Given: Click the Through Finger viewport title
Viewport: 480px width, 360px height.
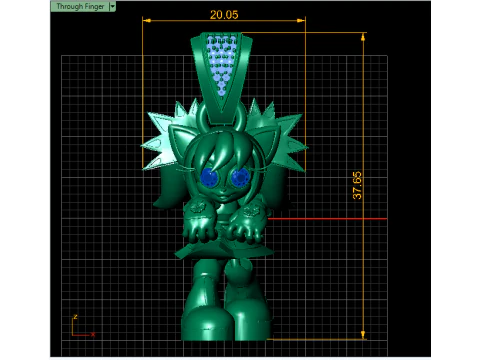Looking at the screenshot, I should [x=80, y=6].
